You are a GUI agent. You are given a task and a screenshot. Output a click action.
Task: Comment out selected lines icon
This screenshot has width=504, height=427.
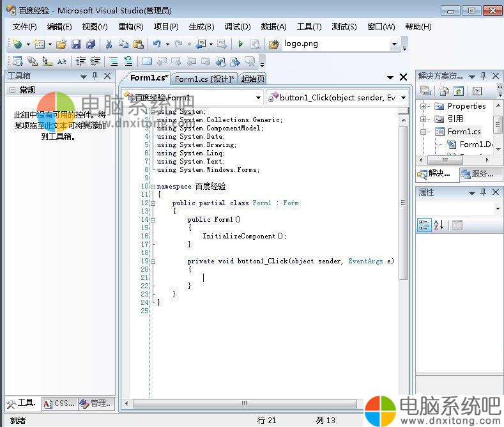(114, 61)
